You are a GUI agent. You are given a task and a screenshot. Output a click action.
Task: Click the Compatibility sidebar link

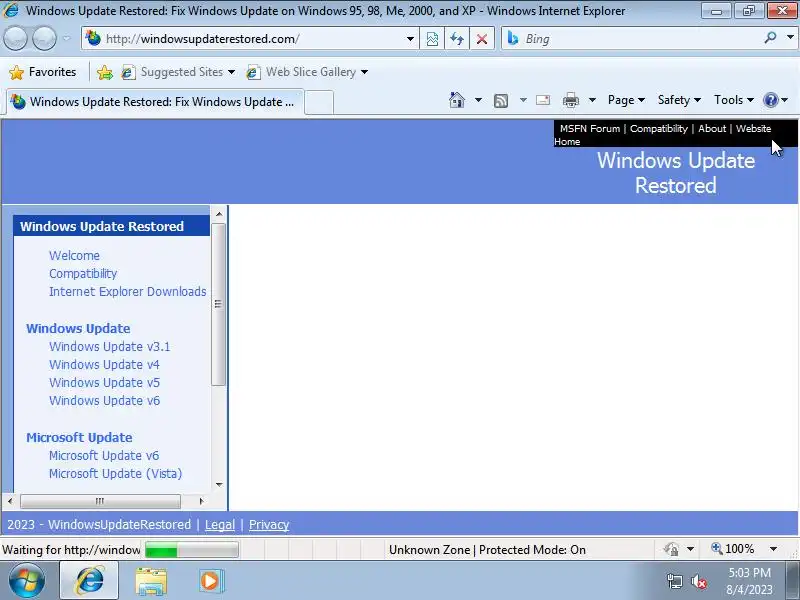(x=83, y=273)
